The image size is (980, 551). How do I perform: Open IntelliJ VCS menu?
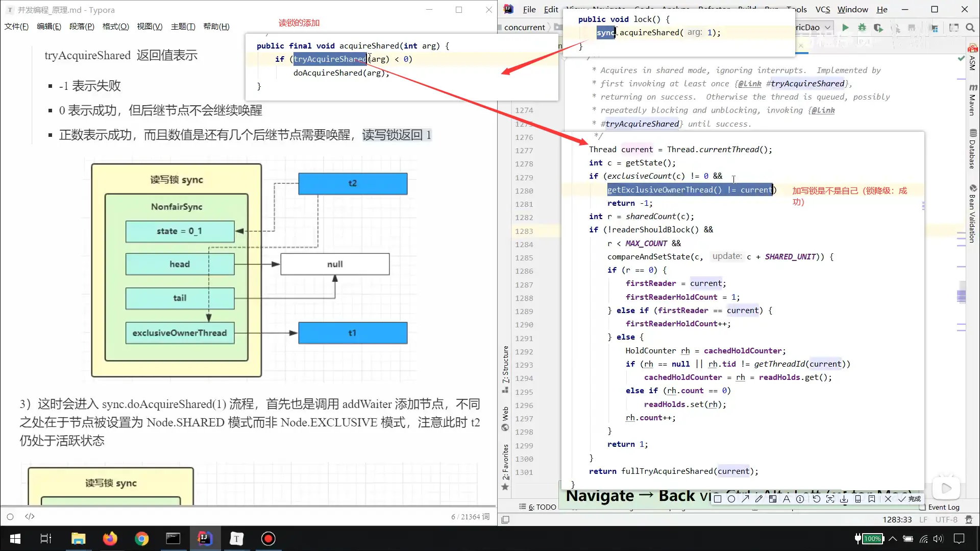coord(822,9)
